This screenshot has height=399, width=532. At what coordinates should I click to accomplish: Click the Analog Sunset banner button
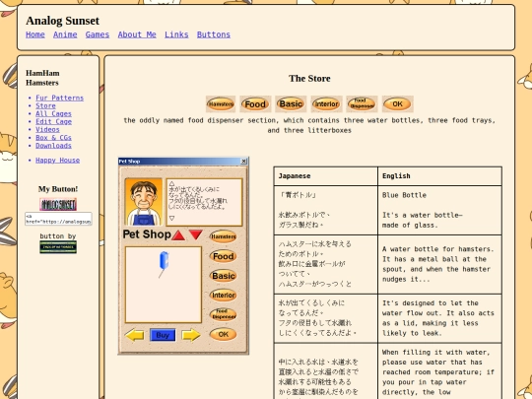(58, 204)
